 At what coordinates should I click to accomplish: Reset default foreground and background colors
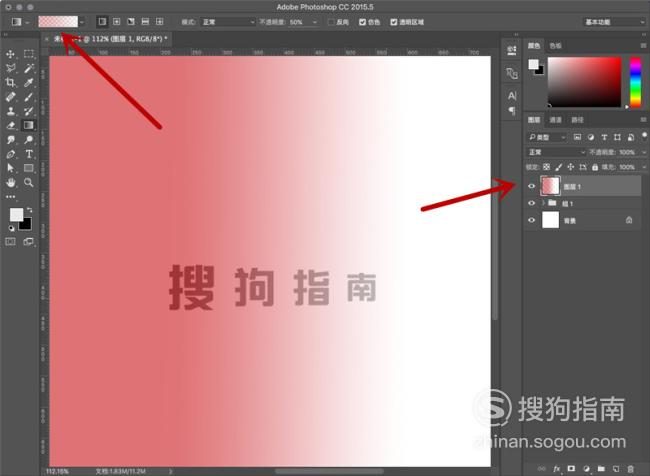(x=12, y=228)
